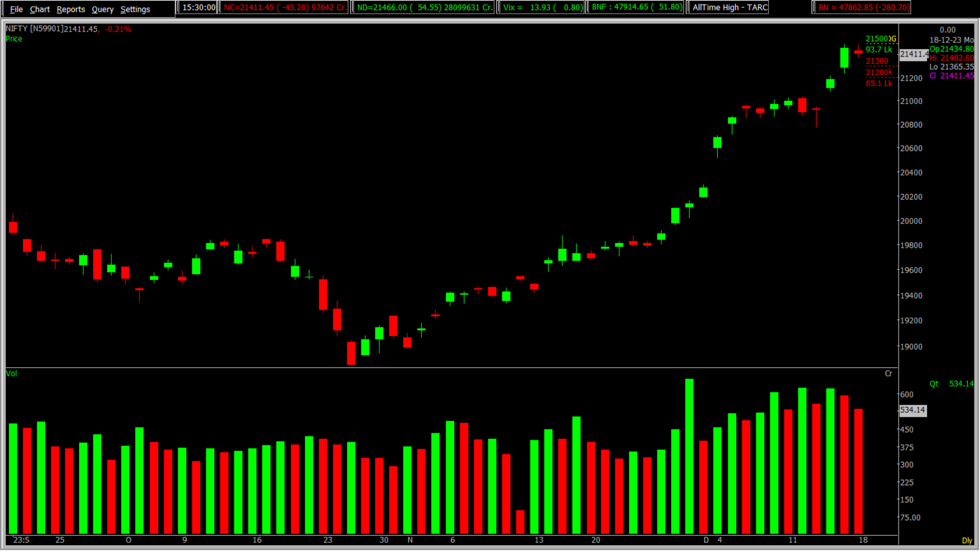Open the Settings menu

(x=135, y=9)
